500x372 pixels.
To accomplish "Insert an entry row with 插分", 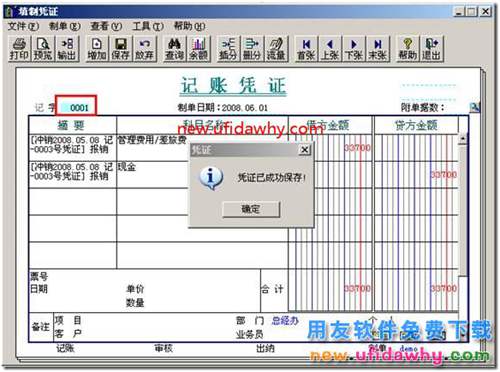I will (228, 49).
